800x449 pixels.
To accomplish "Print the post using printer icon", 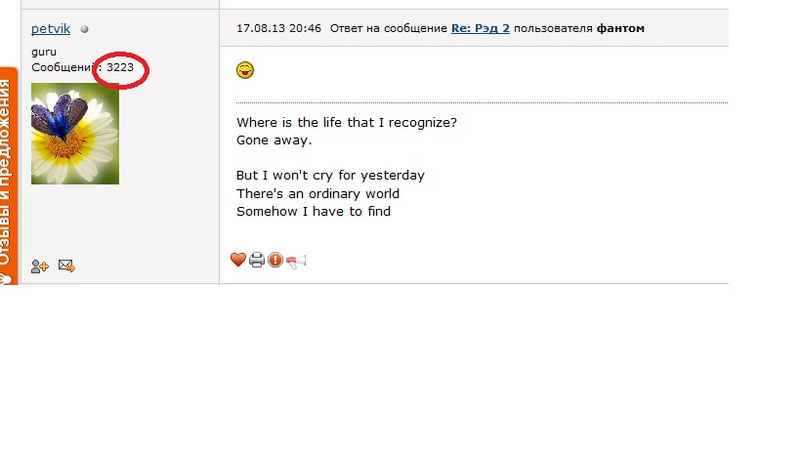I will [257, 260].
